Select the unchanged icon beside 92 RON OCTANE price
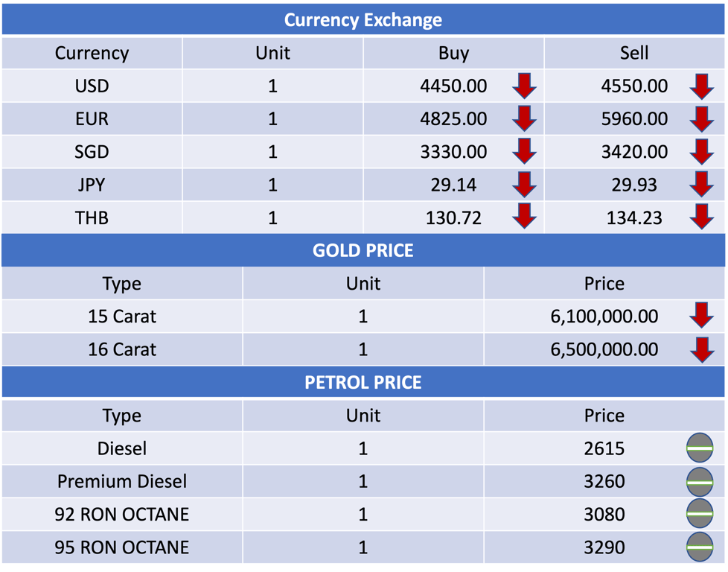The height and width of the screenshot is (572, 728). click(700, 513)
